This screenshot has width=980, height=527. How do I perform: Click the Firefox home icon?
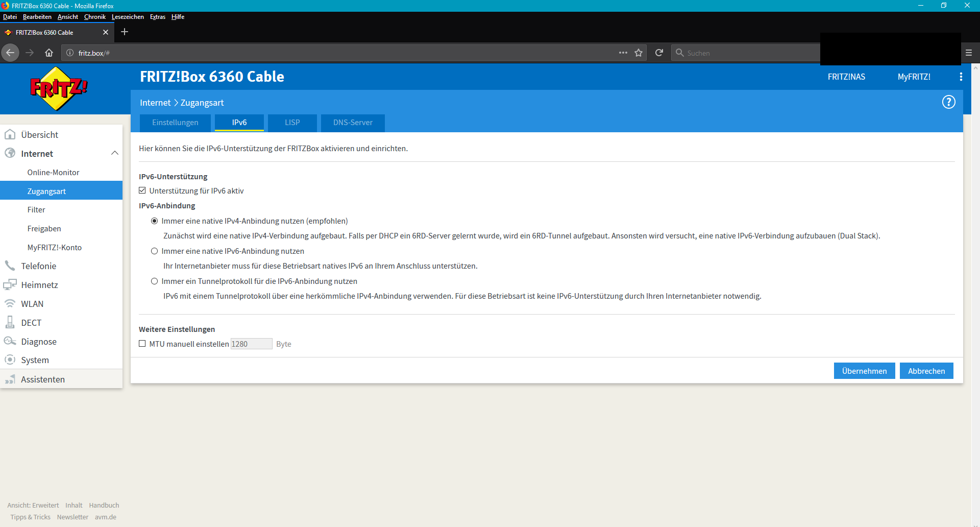(x=49, y=53)
